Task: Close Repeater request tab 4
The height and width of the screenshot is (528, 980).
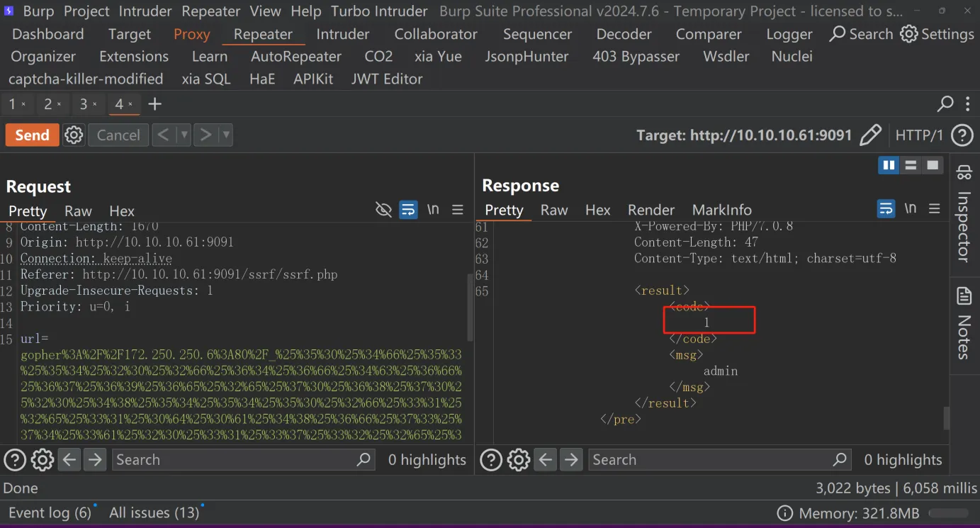Action: tap(130, 104)
